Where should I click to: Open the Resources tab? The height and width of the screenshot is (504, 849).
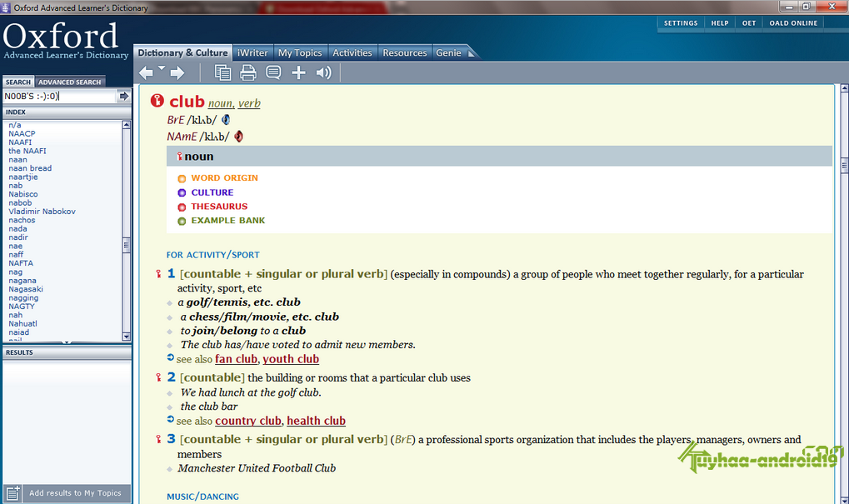click(404, 52)
